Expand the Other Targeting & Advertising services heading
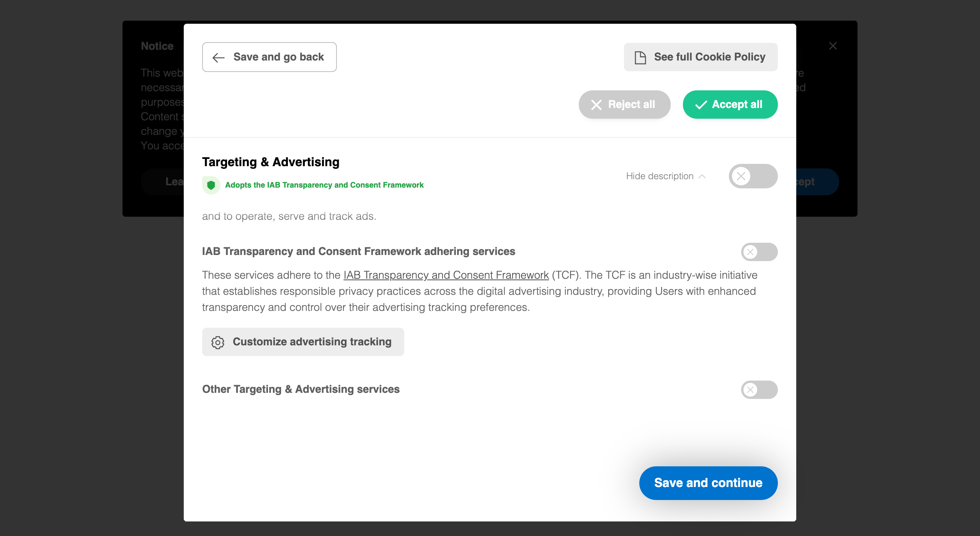Screen dimensions: 980x536 tap(301, 389)
